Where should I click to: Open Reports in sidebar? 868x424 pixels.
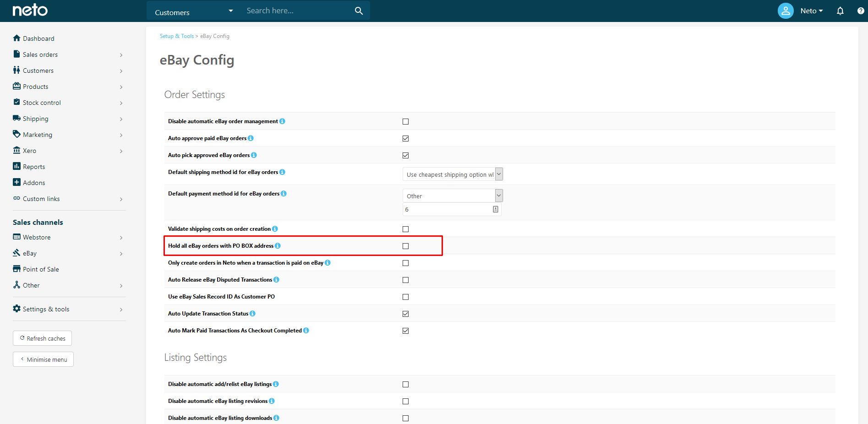tap(34, 167)
